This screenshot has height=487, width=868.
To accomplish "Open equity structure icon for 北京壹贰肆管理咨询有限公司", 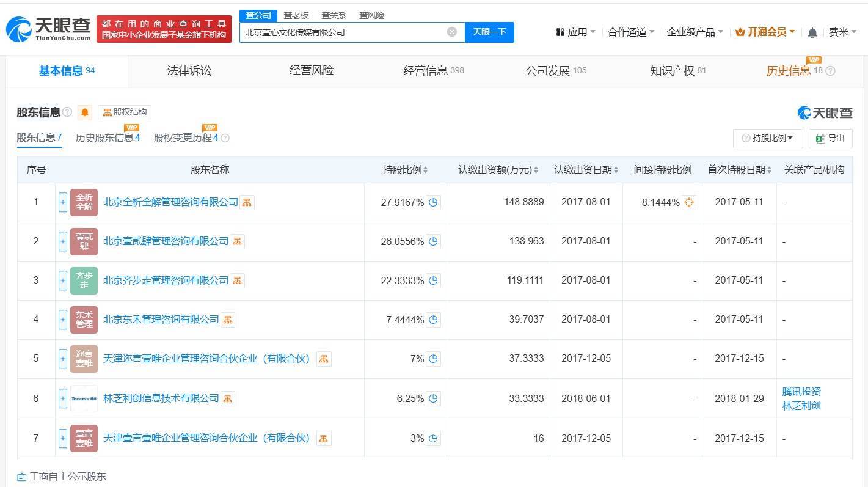I will click(237, 241).
